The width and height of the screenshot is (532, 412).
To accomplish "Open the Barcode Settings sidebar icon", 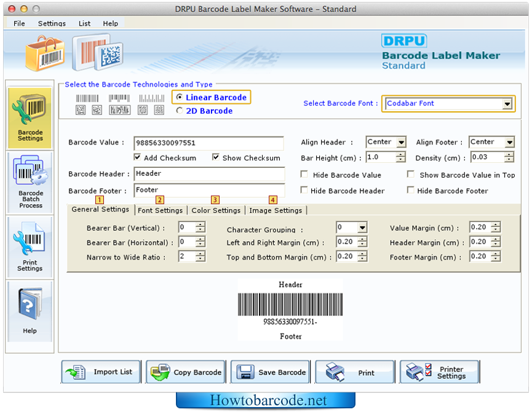I will pos(30,117).
